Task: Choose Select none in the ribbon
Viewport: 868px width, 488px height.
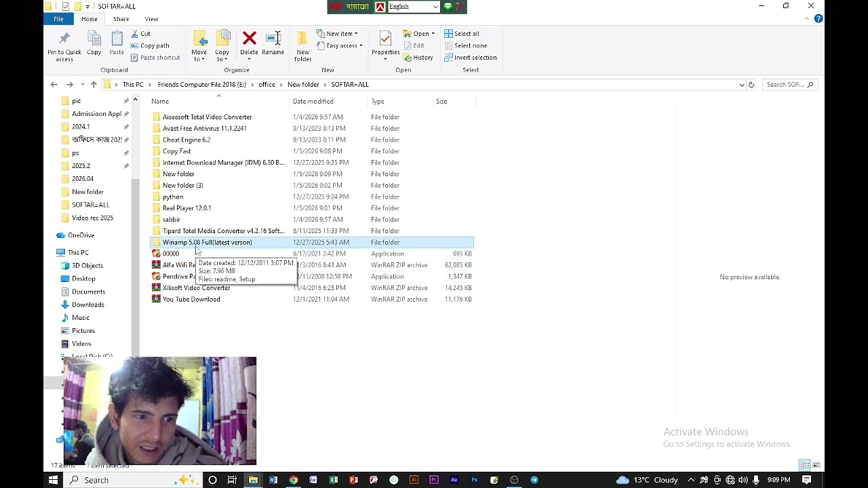Action: (x=466, y=45)
